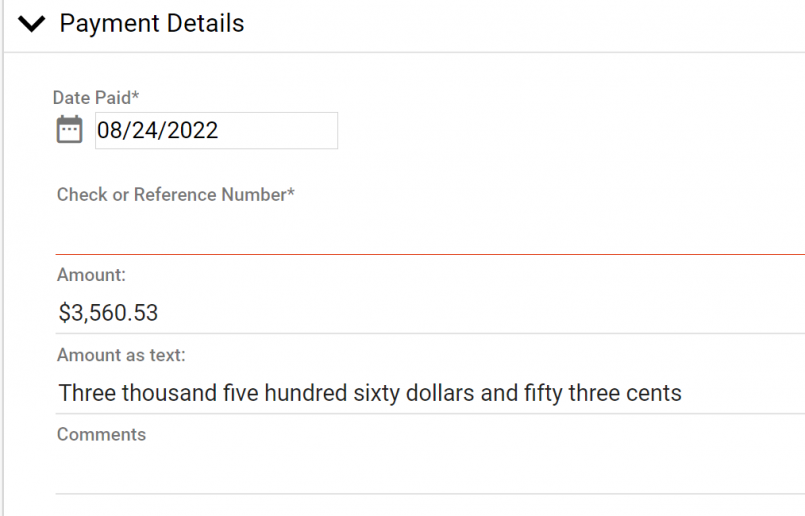Click the Date Paid field showing 08/24/2022
This screenshot has height=516, width=805.
pyautogui.click(x=216, y=130)
